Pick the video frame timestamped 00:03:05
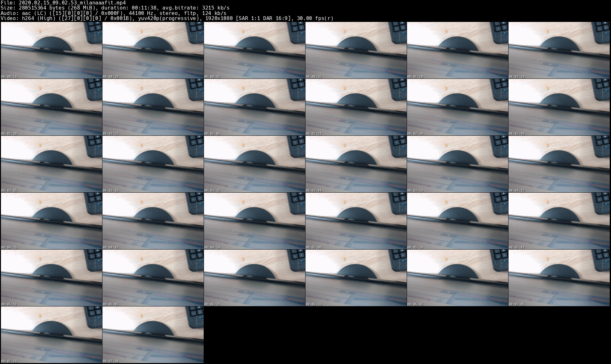This screenshot has width=611, height=364. click(52, 164)
